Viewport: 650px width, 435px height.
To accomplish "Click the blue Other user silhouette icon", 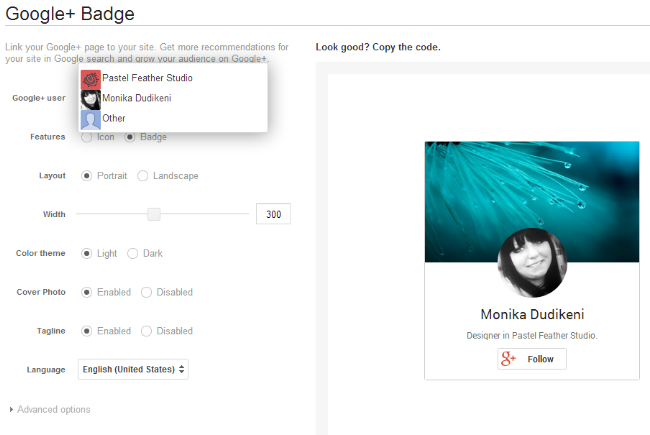I will 90,120.
